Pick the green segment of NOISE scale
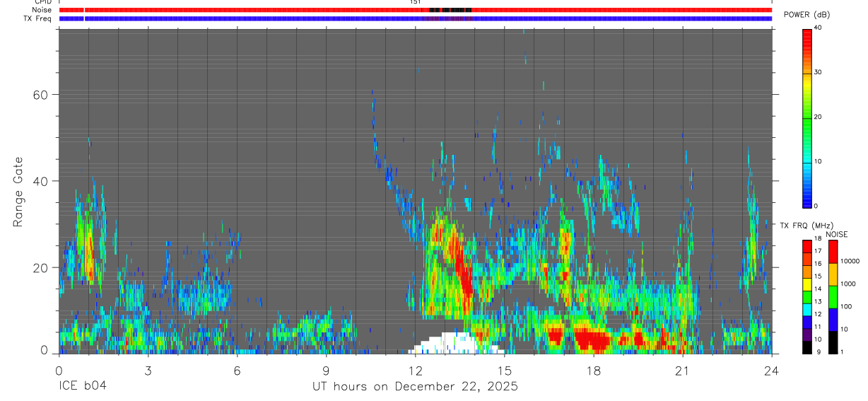Image resolution: width=868 pixels, height=401 pixels. [833, 297]
